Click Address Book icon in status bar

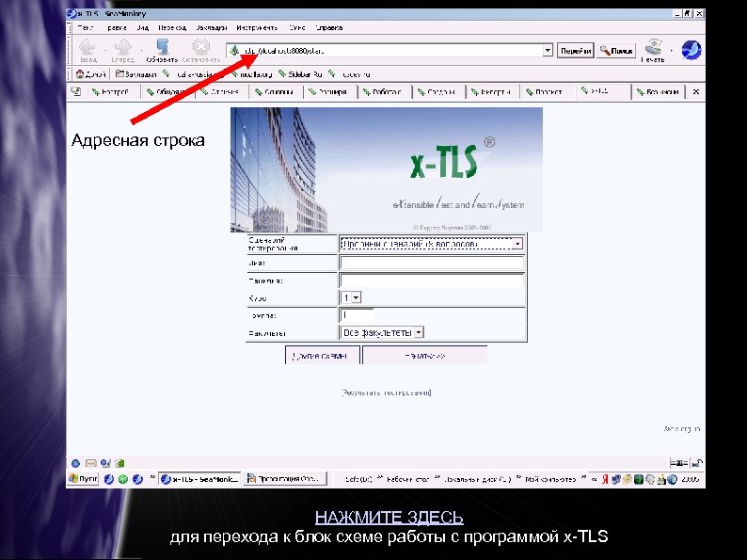pos(120,463)
